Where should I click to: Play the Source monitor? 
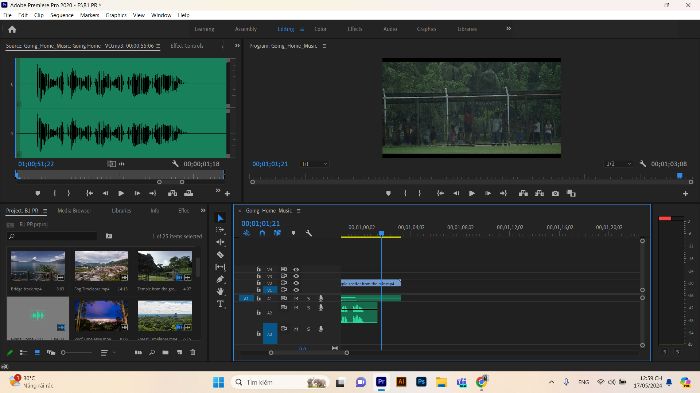[x=121, y=193]
